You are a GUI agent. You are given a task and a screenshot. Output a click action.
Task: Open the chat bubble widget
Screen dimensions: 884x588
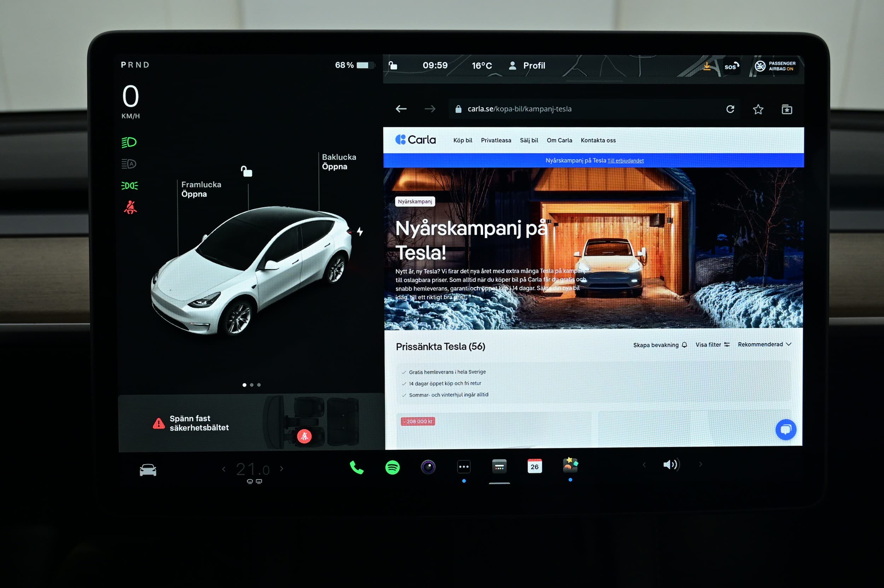[x=786, y=429]
